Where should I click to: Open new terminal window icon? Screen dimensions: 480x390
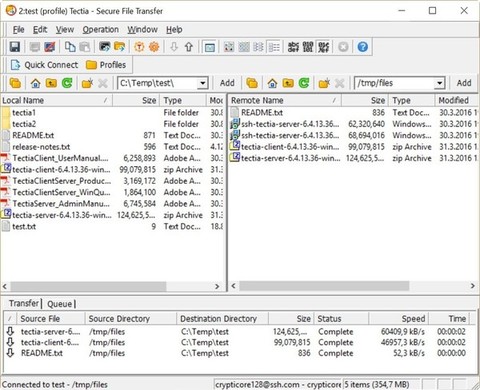(104, 47)
